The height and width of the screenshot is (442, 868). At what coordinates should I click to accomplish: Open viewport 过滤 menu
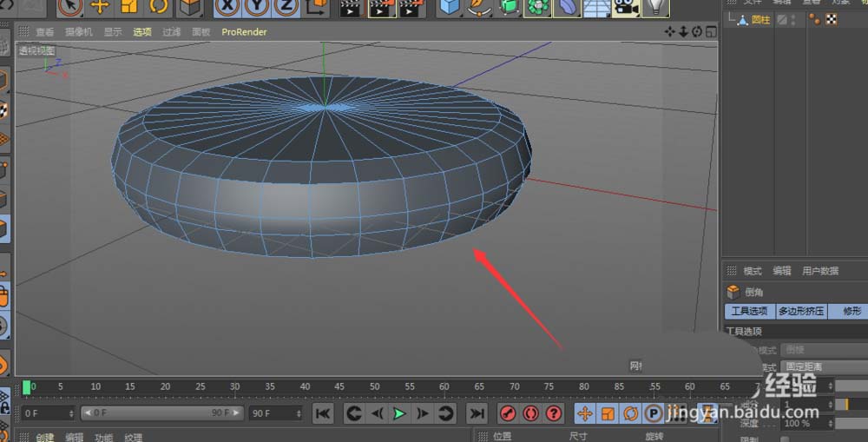[172, 32]
